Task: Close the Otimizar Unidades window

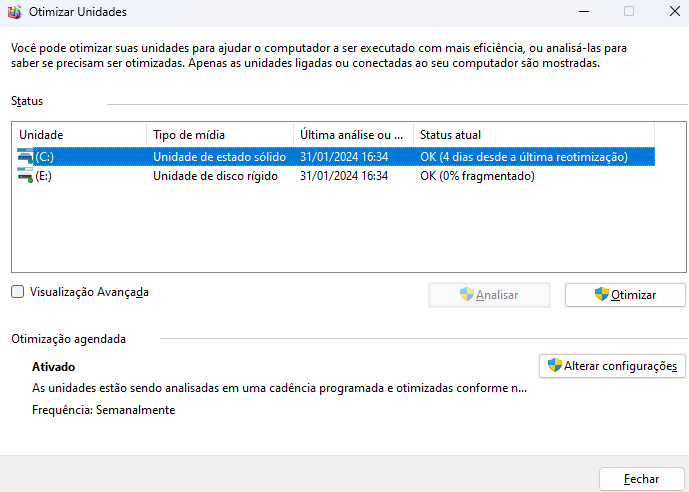Action: pyautogui.click(x=674, y=11)
